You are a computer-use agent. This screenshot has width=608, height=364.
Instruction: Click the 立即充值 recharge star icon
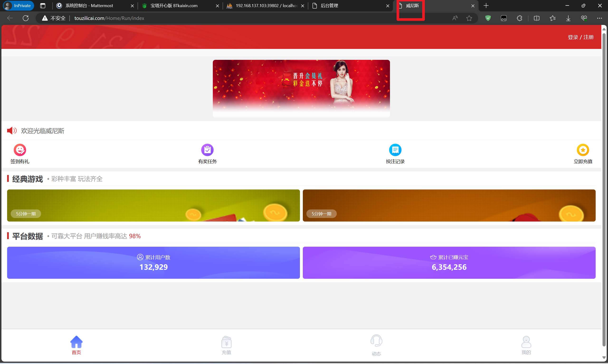pos(583,150)
